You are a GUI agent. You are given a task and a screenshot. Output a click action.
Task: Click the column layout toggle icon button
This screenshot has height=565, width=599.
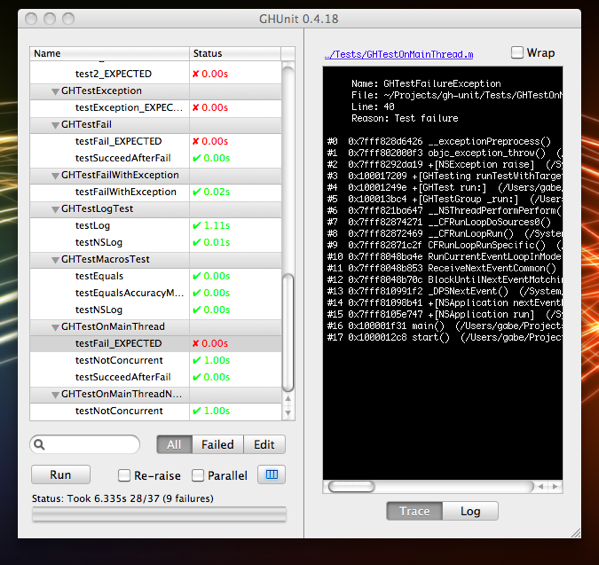coord(272,475)
